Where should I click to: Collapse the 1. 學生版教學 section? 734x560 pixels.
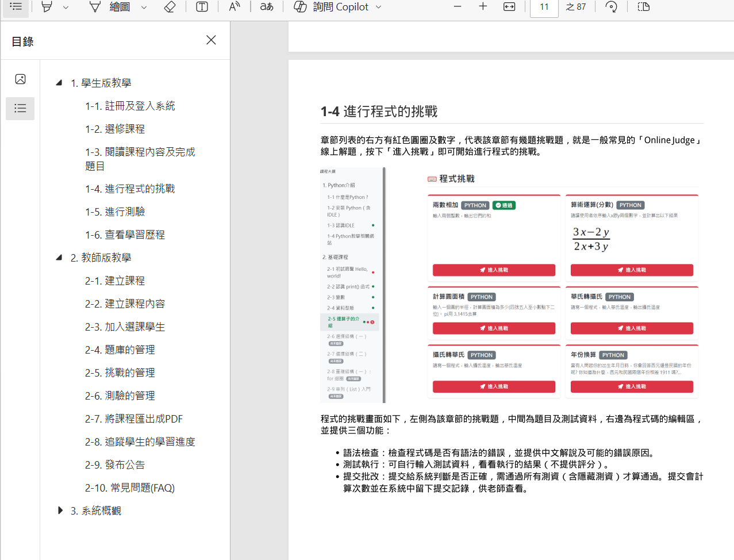59,83
